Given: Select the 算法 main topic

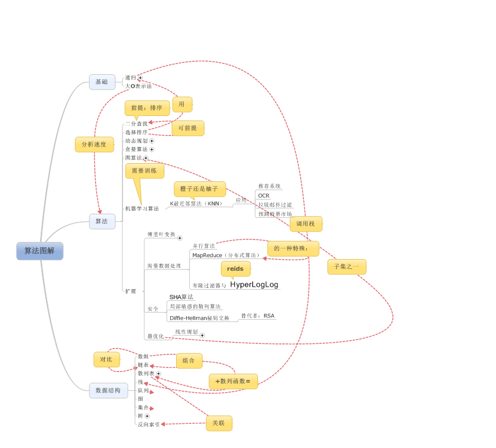Looking at the screenshot, I should point(102,221).
